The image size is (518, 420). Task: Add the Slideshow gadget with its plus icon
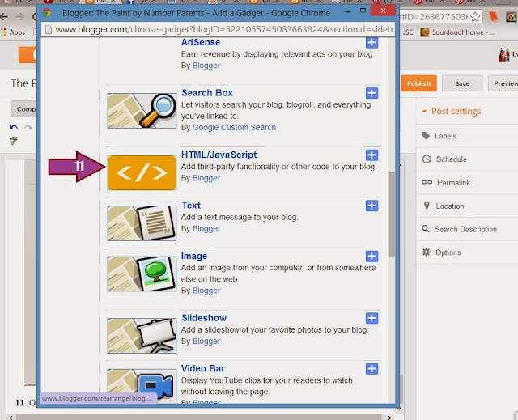(x=372, y=318)
